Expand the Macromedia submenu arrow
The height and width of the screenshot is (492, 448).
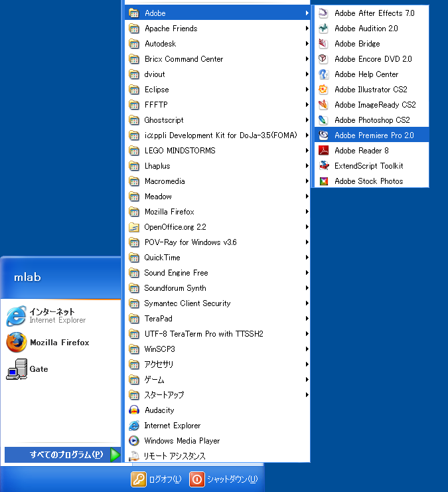(x=307, y=181)
